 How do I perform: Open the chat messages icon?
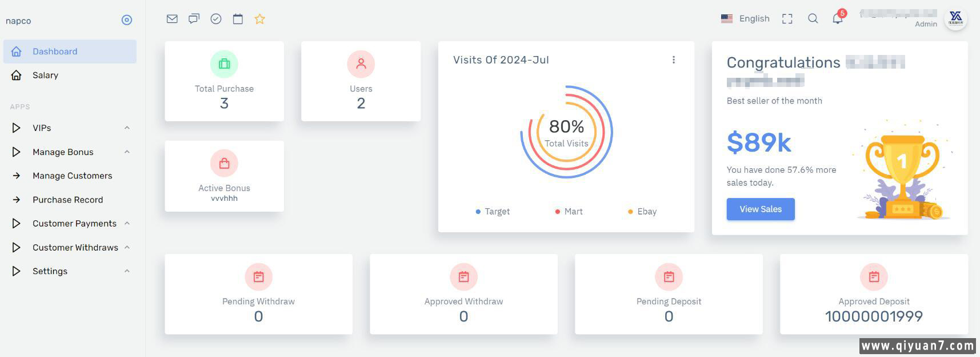tap(194, 19)
